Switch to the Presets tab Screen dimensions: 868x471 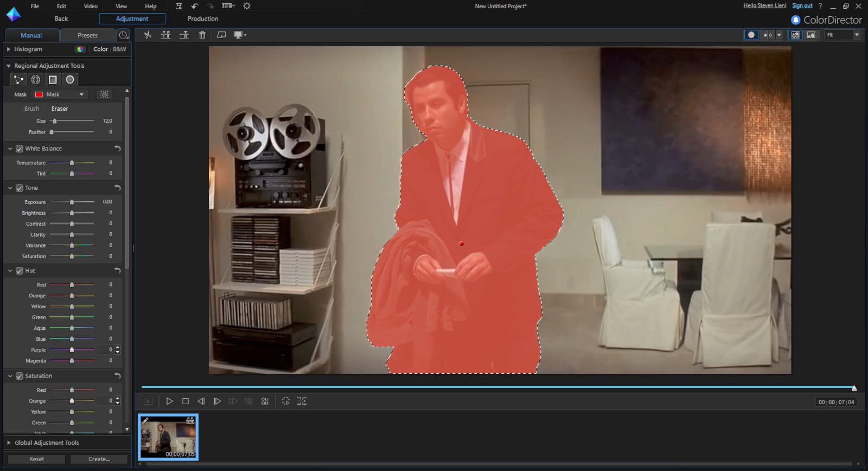tap(87, 35)
